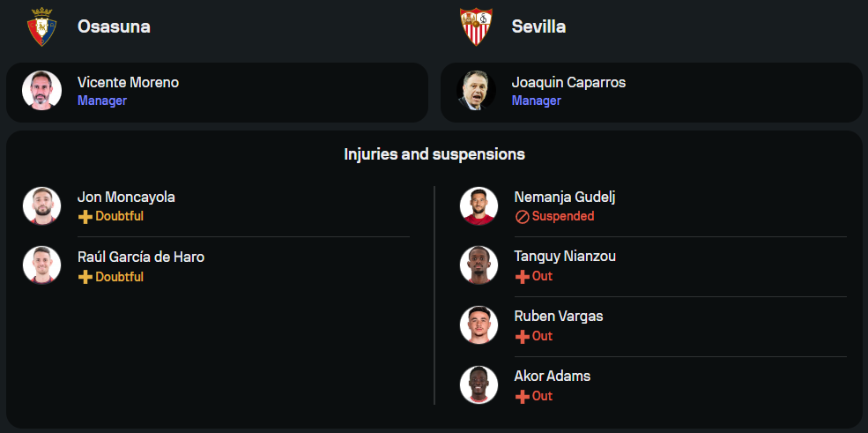Click Vicente Moreno's manager photo
868x433 pixels.
click(x=41, y=91)
